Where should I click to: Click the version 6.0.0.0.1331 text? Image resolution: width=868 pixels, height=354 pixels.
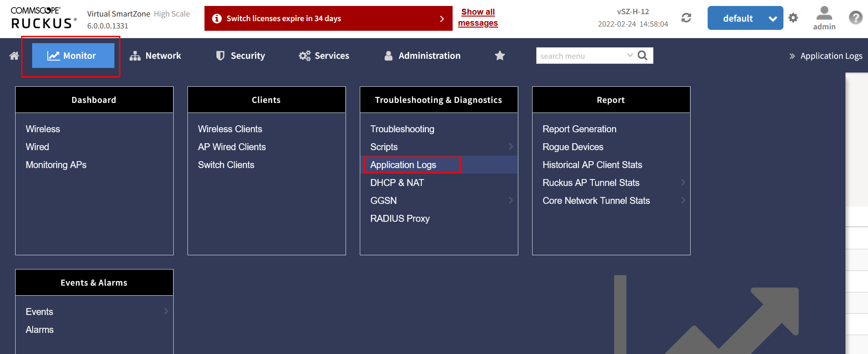tap(108, 26)
